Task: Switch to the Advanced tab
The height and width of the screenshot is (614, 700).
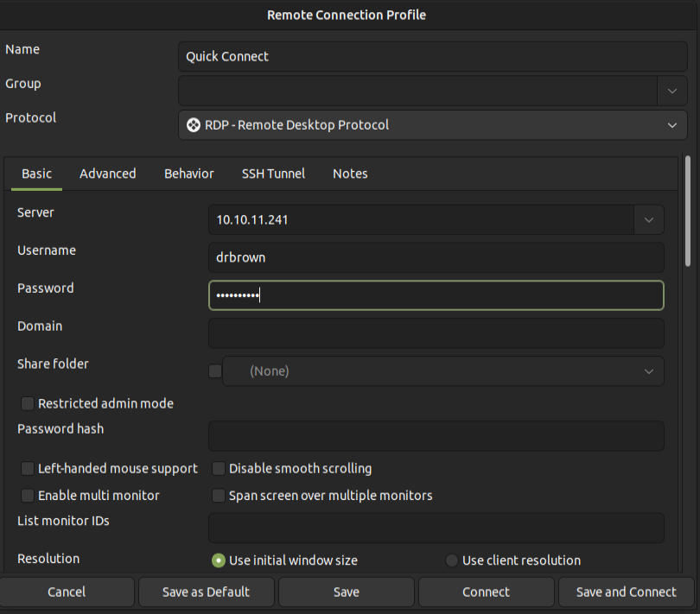Action: [x=107, y=174]
